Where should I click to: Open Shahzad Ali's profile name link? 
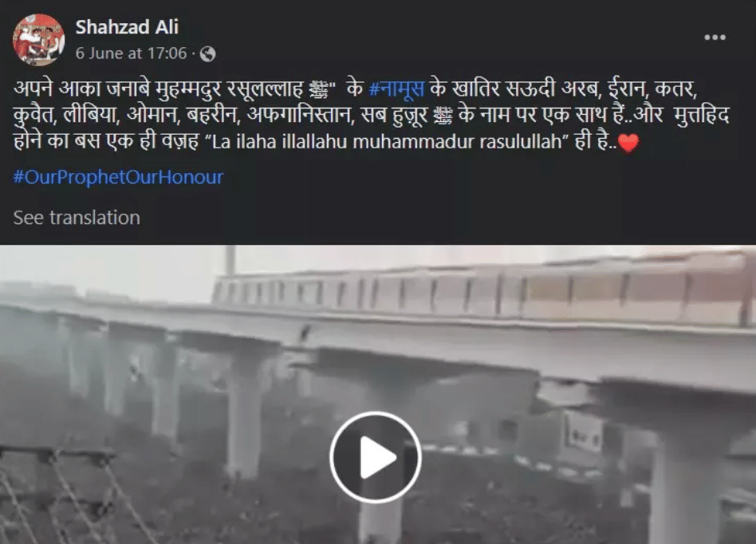point(128,27)
